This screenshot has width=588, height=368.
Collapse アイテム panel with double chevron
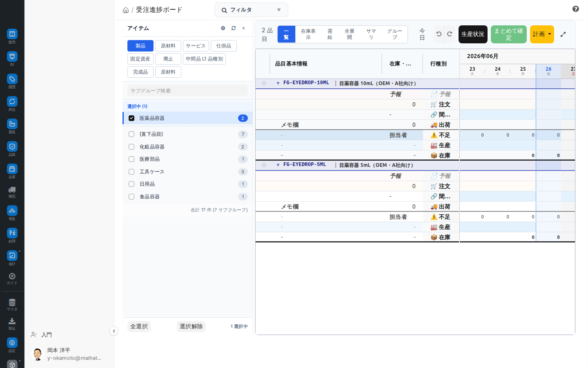[244, 28]
